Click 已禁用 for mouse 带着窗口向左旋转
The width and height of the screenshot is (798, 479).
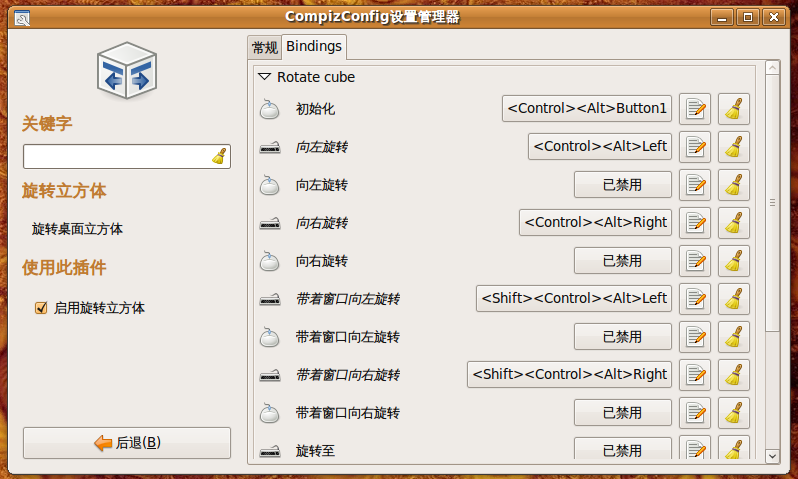pos(623,336)
